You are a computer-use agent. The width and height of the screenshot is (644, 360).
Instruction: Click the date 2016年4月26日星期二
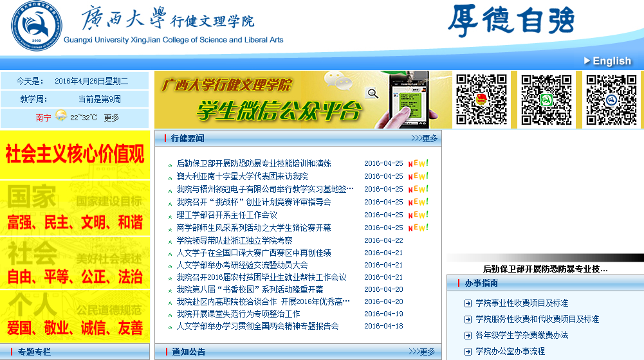click(91, 81)
